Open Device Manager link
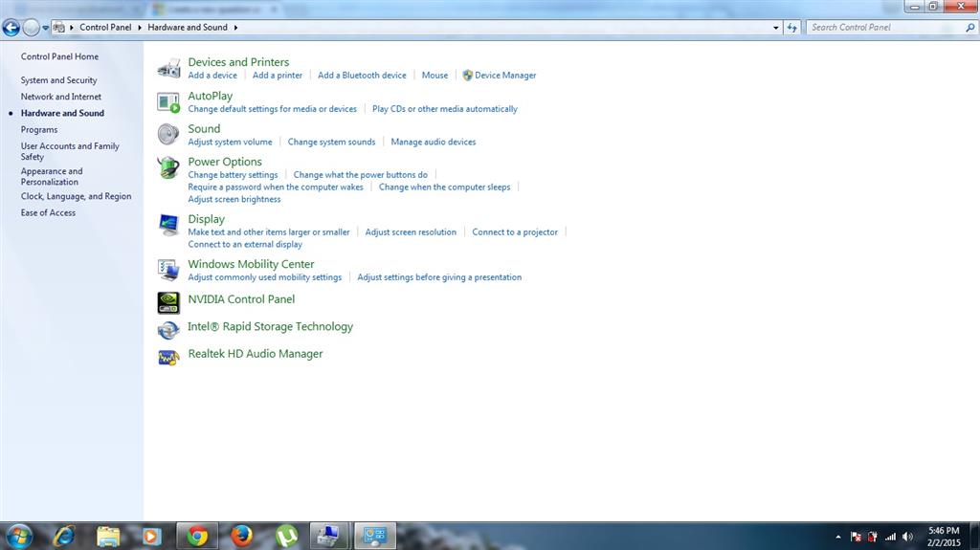The width and height of the screenshot is (980, 550). click(x=505, y=75)
